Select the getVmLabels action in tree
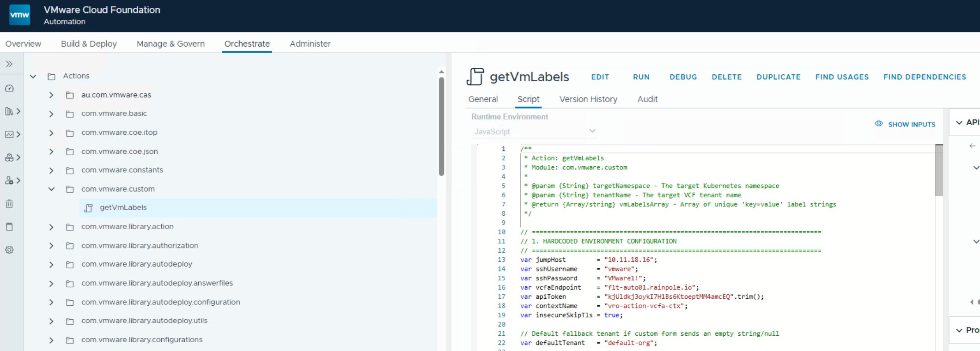980x351 pixels. pos(258,208)
